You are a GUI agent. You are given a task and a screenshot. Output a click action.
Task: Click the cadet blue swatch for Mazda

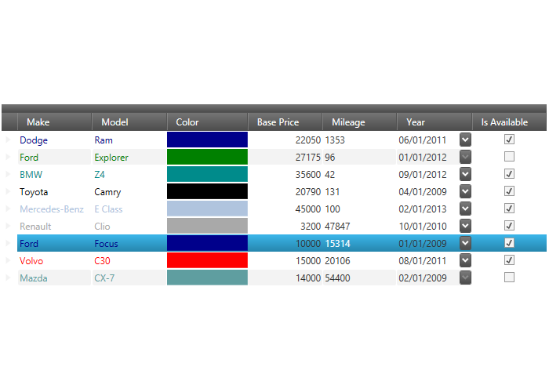207,278
